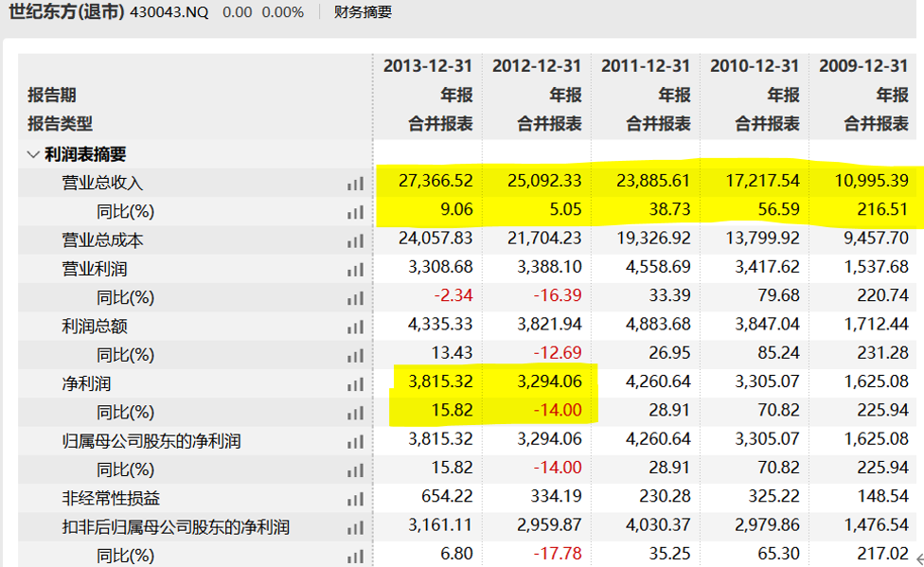Open chart icon for 同比(%) under 营业总收入
This screenshot has width=924, height=567.
click(355, 213)
